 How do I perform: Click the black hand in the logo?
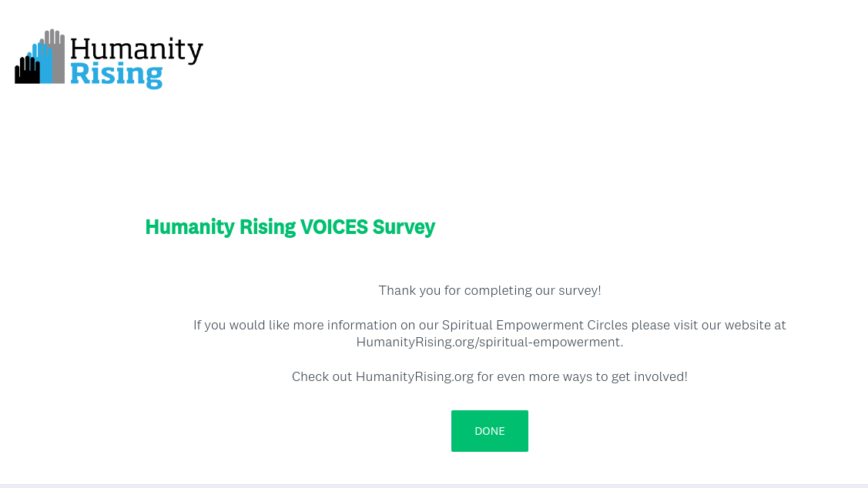click(26, 71)
